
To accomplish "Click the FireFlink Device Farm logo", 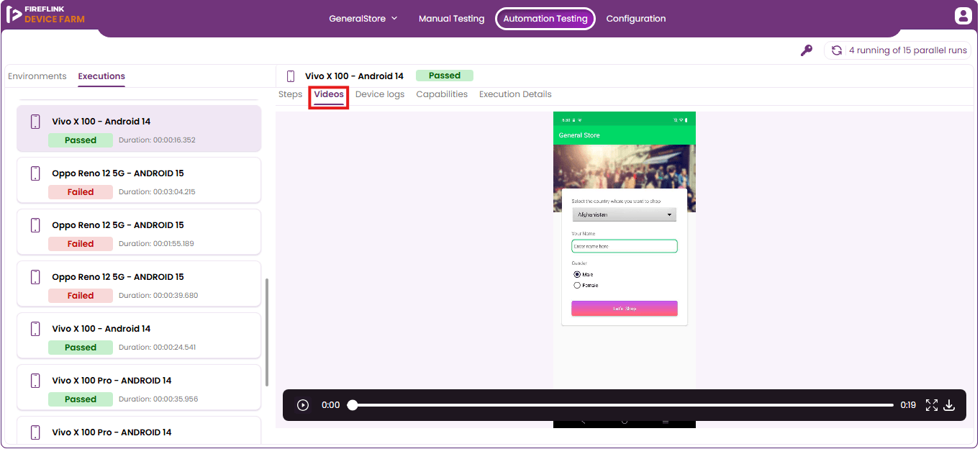I will tap(45, 14).
